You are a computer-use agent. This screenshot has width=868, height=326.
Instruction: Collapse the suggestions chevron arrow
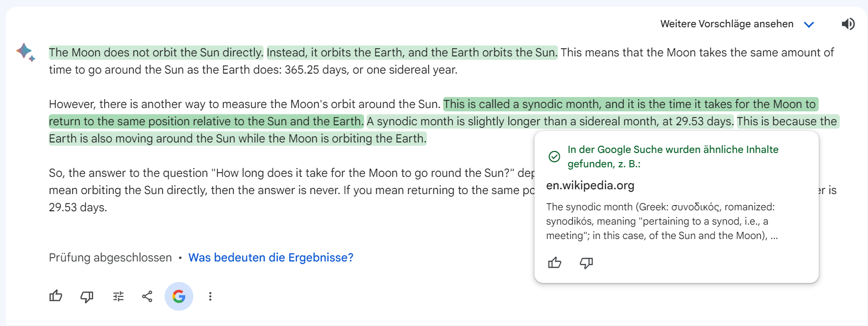[809, 23]
